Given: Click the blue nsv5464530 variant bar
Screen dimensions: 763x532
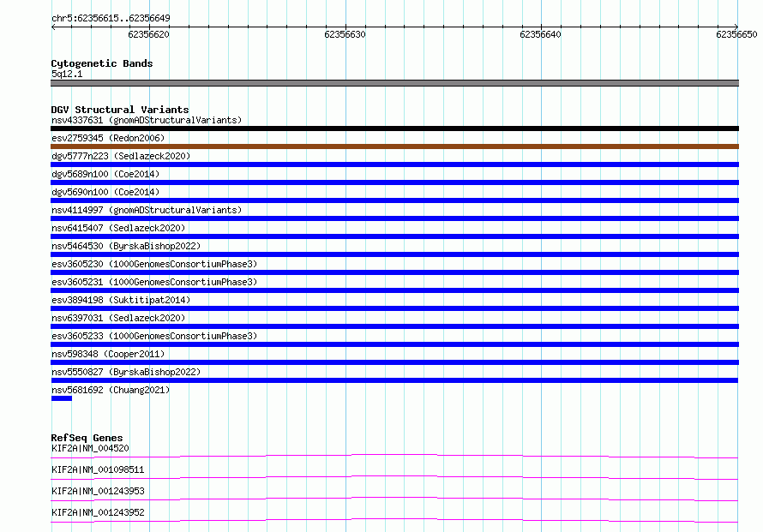Looking at the screenshot, I should coord(394,254).
